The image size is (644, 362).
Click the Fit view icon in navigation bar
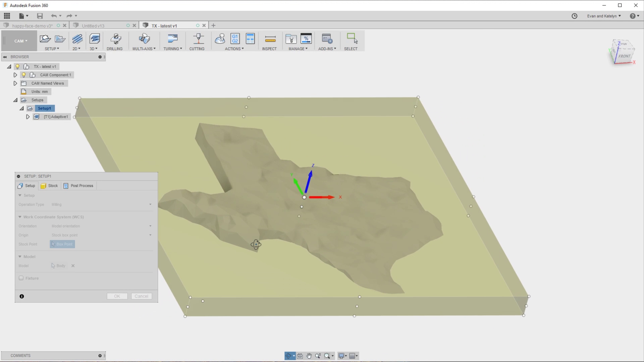click(x=300, y=356)
